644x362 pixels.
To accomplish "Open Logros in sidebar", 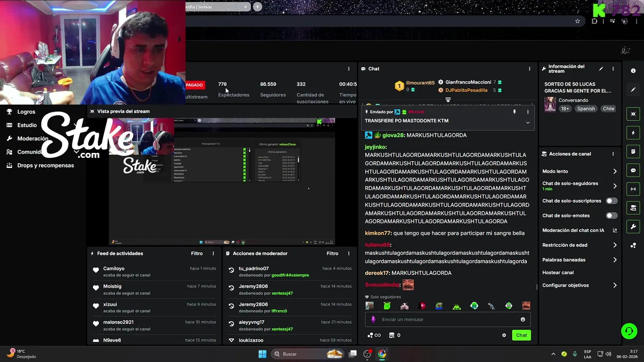I will click(26, 112).
